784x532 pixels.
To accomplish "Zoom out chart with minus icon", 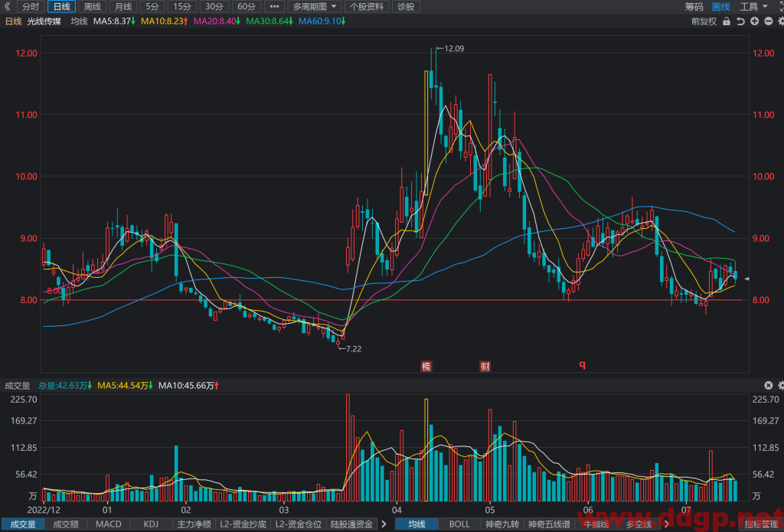I will pos(768,21).
